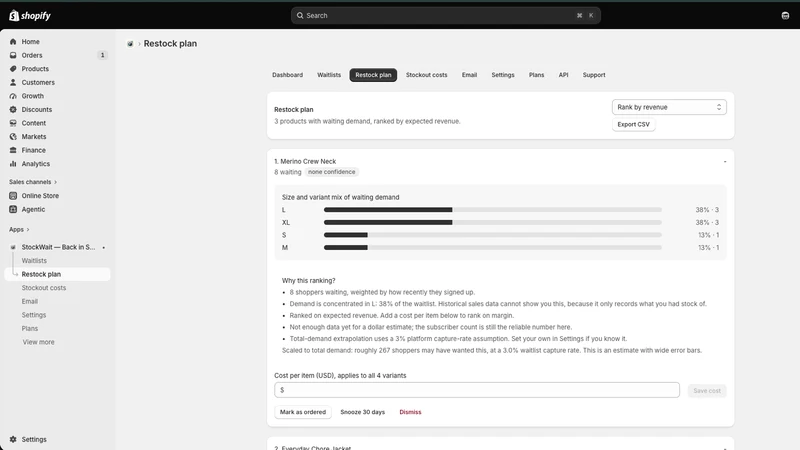This screenshot has width=800, height=450.
Task: Open the Discounts icon
Action: 13,109
